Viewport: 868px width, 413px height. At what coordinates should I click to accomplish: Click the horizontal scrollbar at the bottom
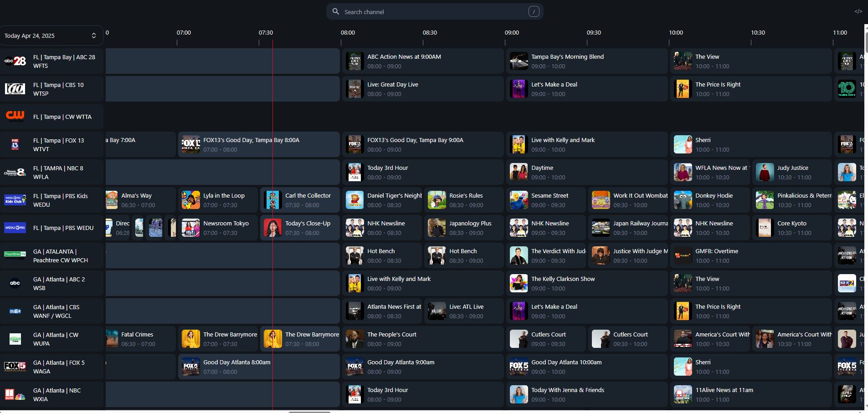(x=309, y=412)
